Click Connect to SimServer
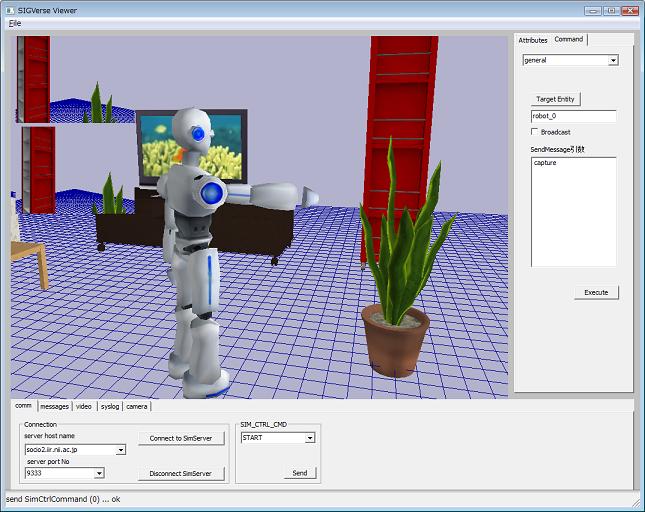 pos(181,439)
